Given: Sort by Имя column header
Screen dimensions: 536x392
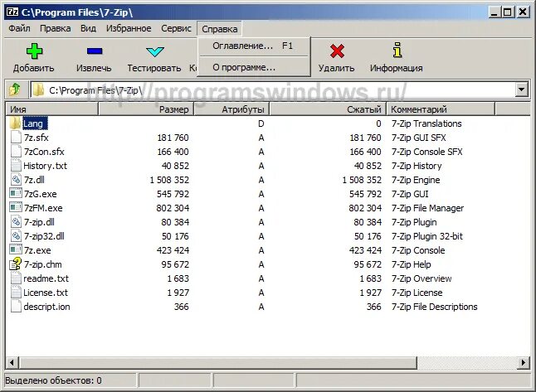Looking at the screenshot, I should pyautogui.click(x=52, y=109).
